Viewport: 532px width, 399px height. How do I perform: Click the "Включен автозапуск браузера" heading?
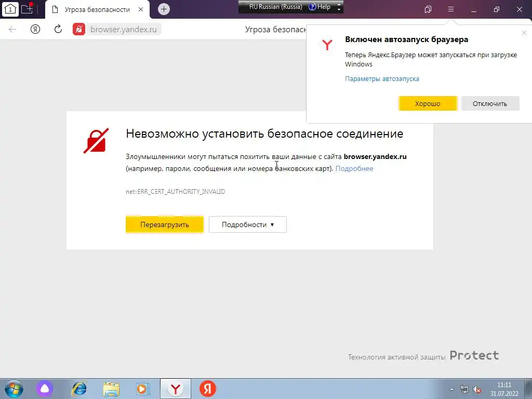pyautogui.click(x=406, y=39)
